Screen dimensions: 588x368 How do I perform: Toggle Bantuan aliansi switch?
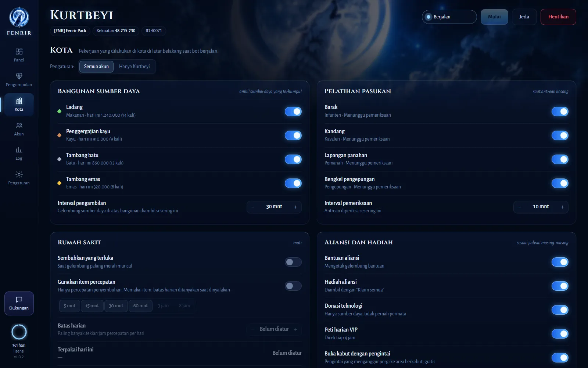pyautogui.click(x=560, y=262)
